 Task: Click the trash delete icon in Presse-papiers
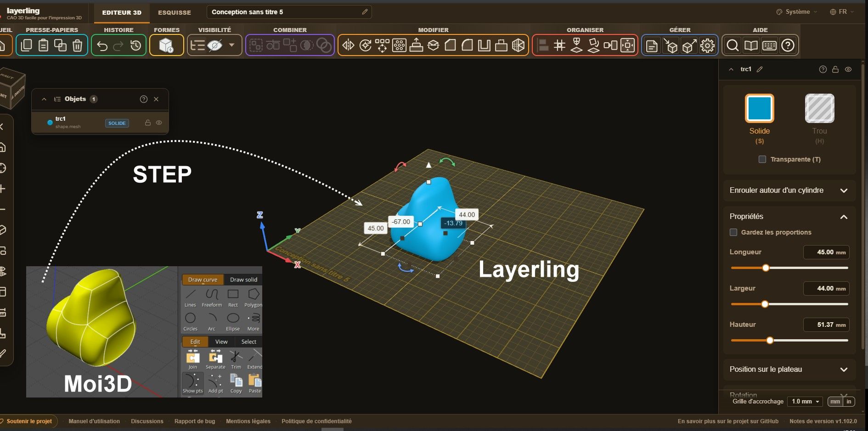pyautogui.click(x=78, y=45)
